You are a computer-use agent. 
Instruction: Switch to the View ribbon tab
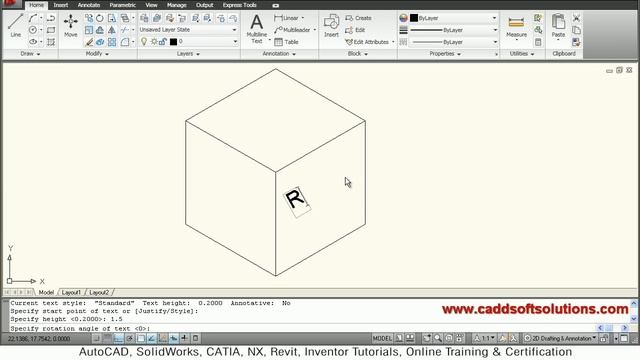(x=151, y=5)
